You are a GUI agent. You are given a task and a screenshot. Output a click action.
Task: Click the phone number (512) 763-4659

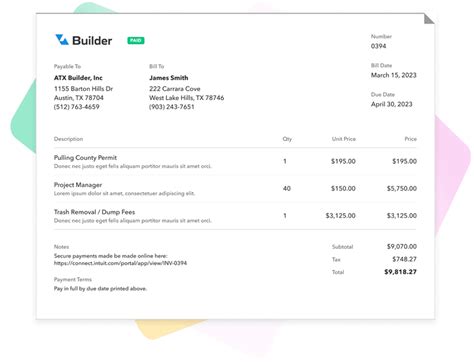coord(77,107)
